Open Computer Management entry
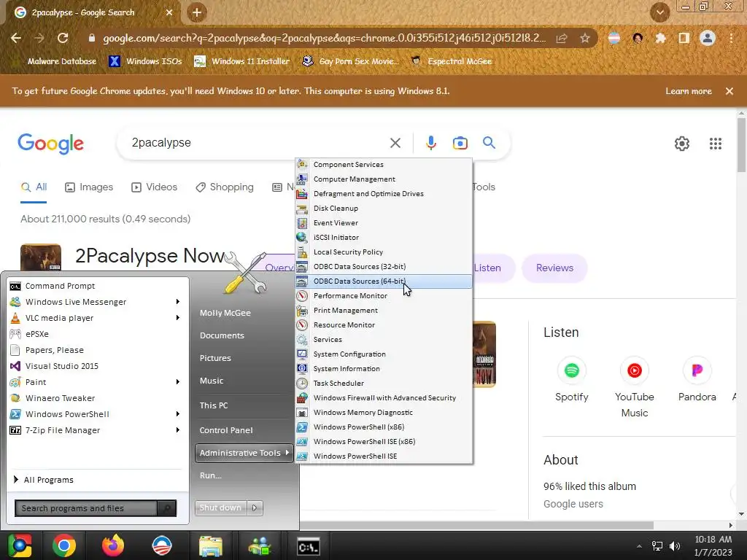747x560 pixels. tap(384, 179)
